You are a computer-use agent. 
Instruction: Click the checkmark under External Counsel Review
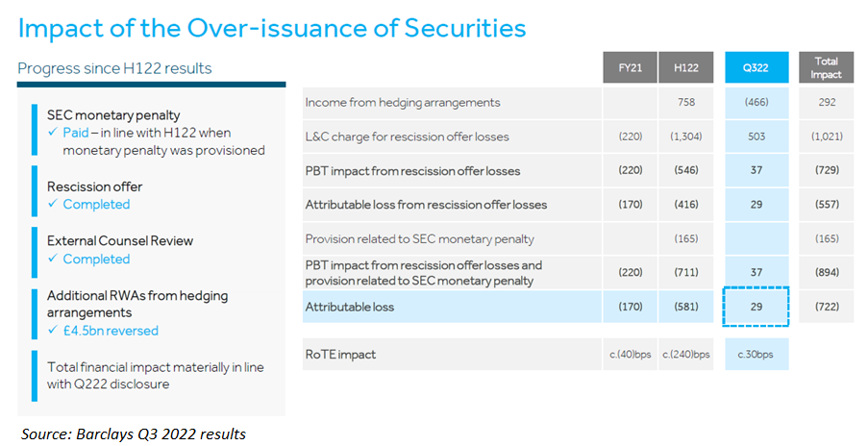(x=53, y=260)
